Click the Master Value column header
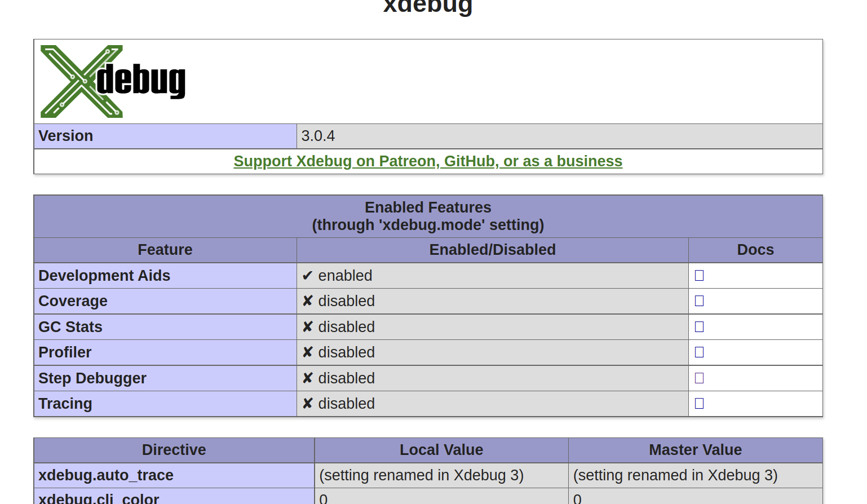867x504 pixels. pyautogui.click(x=695, y=450)
